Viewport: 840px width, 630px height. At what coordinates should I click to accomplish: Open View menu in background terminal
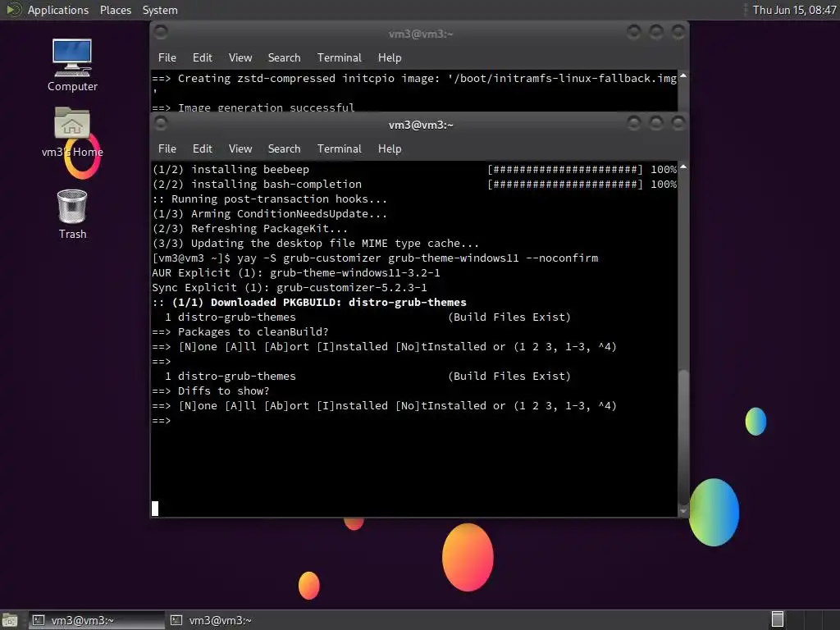pos(240,57)
